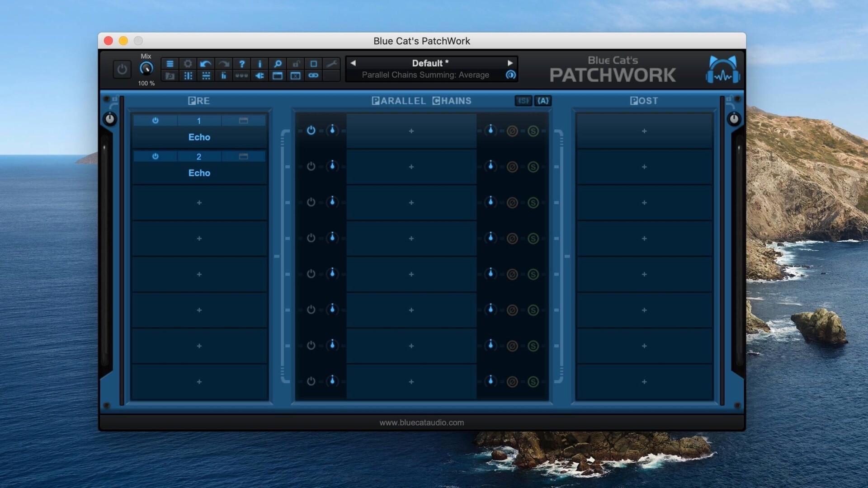This screenshot has height=488, width=868.
Task: Click the wrench tools icon
Action: pyautogui.click(x=332, y=64)
